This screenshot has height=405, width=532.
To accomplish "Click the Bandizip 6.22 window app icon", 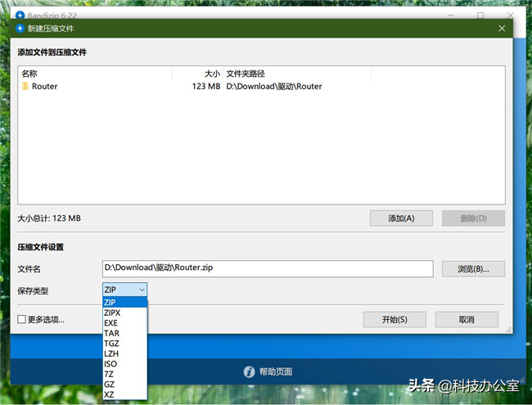I will 20,16.
